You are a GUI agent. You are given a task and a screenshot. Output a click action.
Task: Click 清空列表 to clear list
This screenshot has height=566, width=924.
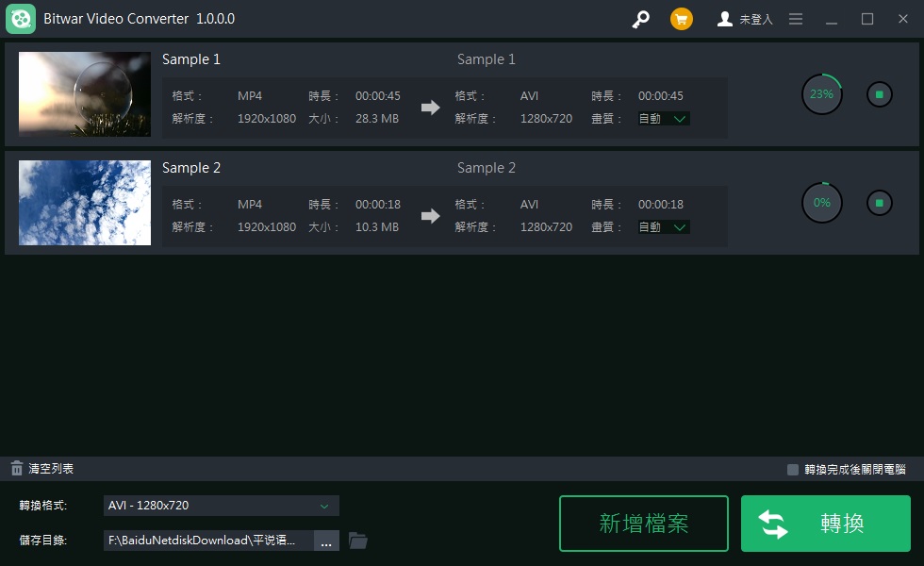[51, 469]
